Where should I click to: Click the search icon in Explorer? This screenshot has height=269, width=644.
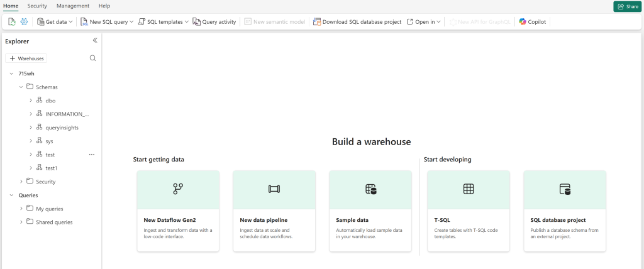point(92,58)
